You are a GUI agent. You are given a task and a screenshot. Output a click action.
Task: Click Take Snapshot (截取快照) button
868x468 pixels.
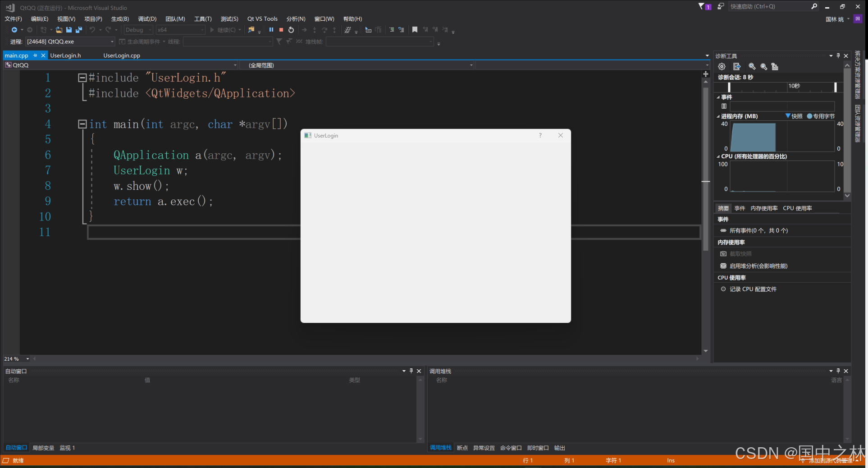(x=736, y=254)
